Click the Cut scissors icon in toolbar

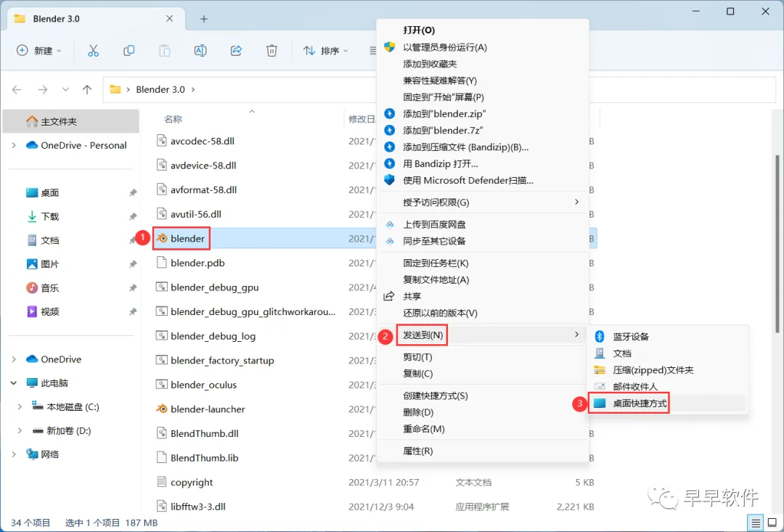pos(93,51)
